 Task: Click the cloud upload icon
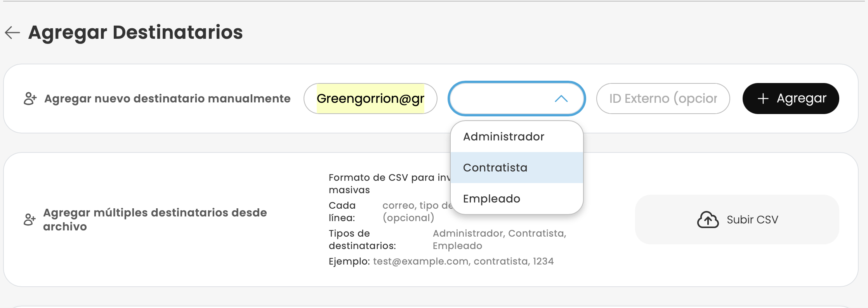pos(708,220)
